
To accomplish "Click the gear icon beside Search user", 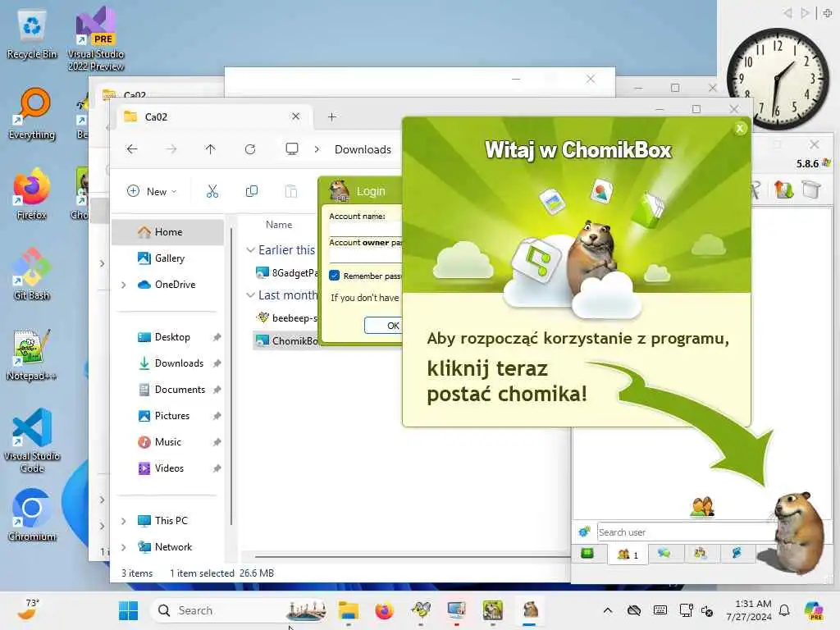I will pyautogui.click(x=584, y=532).
